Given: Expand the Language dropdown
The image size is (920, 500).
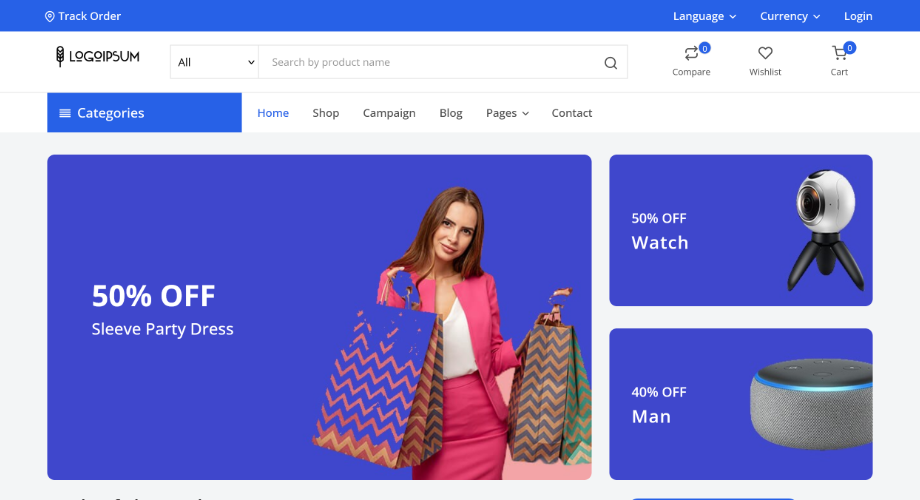Looking at the screenshot, I should point(704,16).
